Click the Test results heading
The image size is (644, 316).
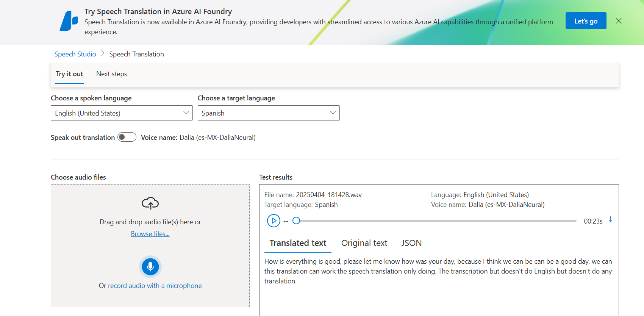pos(276,177)
